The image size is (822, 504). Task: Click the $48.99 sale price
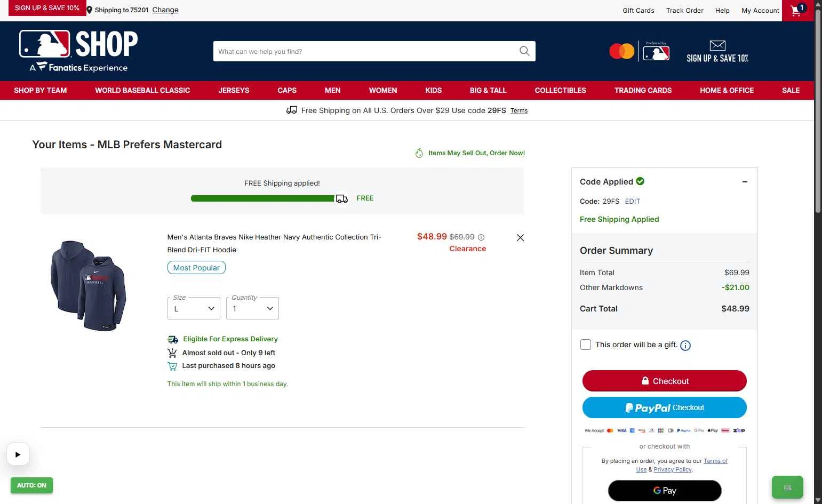tap(432, 236)
